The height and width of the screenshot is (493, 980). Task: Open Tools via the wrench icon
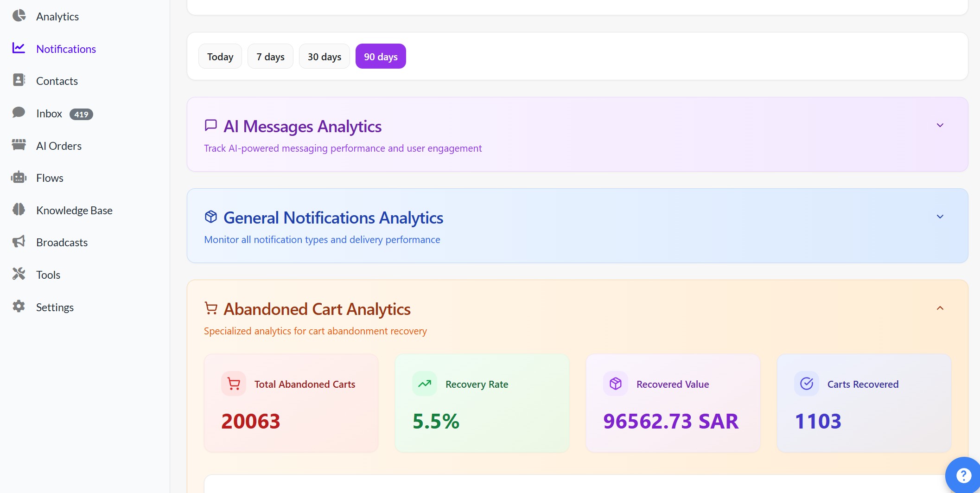(19, 274)
